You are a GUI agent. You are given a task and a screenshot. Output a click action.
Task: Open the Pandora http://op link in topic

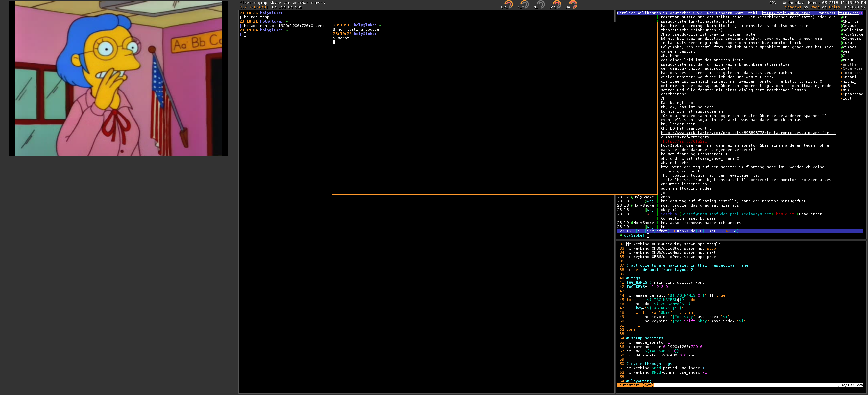pyautogui.click(x=849, y=13)
